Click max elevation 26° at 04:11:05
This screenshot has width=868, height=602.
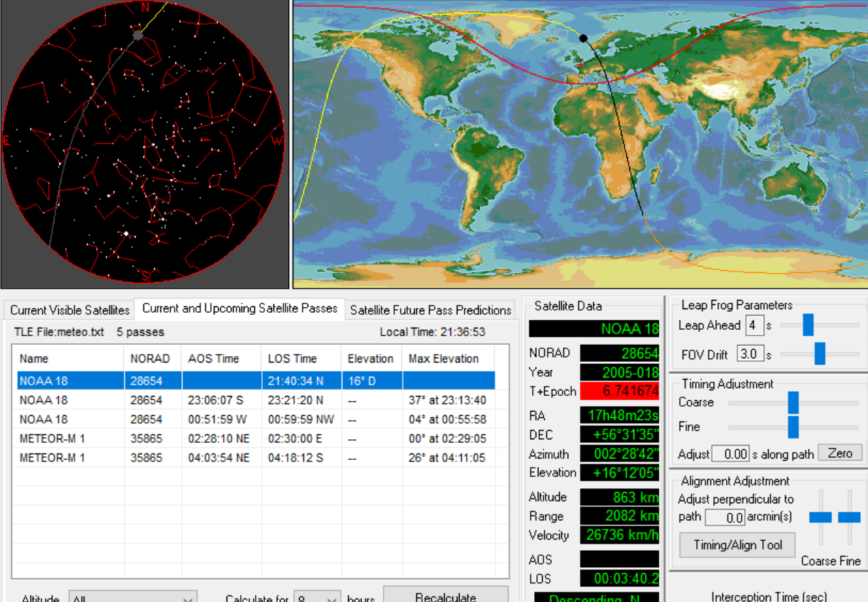(447, 458)
